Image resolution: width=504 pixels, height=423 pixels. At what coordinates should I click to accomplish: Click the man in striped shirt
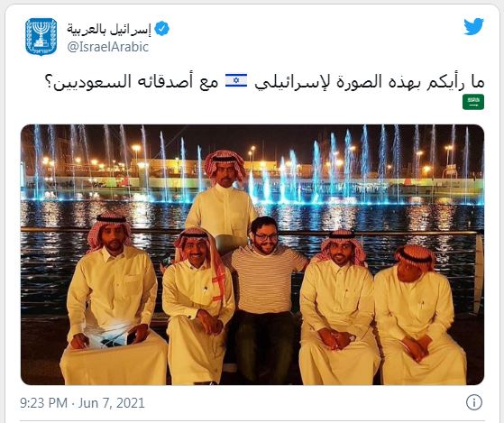[265, 299]
